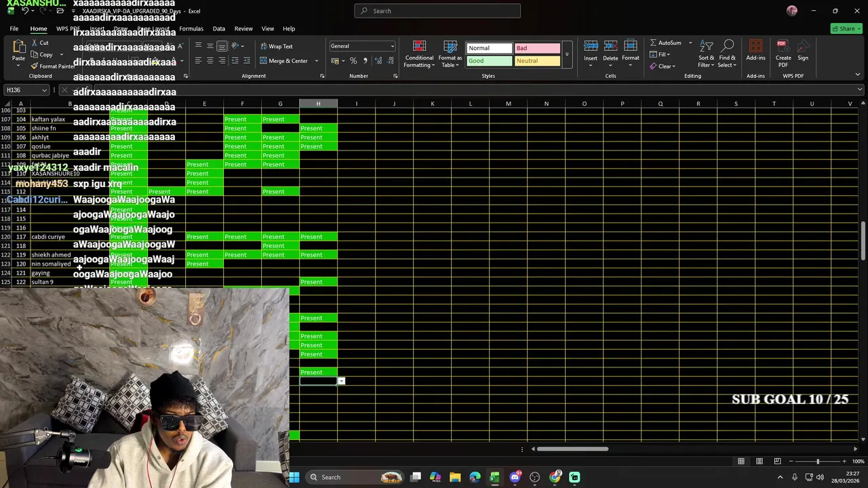Open the data validation dropdown on cell H136

(x=341, y=381)
